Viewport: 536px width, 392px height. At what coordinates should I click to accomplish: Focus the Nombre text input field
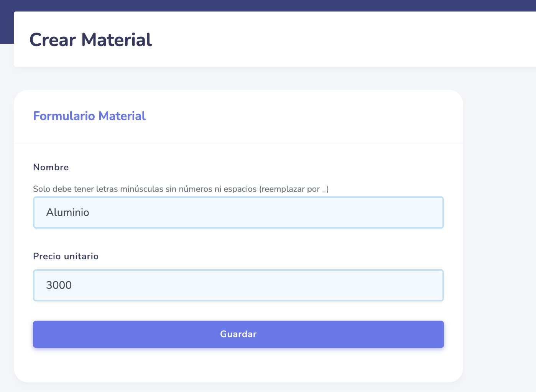pyautogui.click(x=238, y=212)
